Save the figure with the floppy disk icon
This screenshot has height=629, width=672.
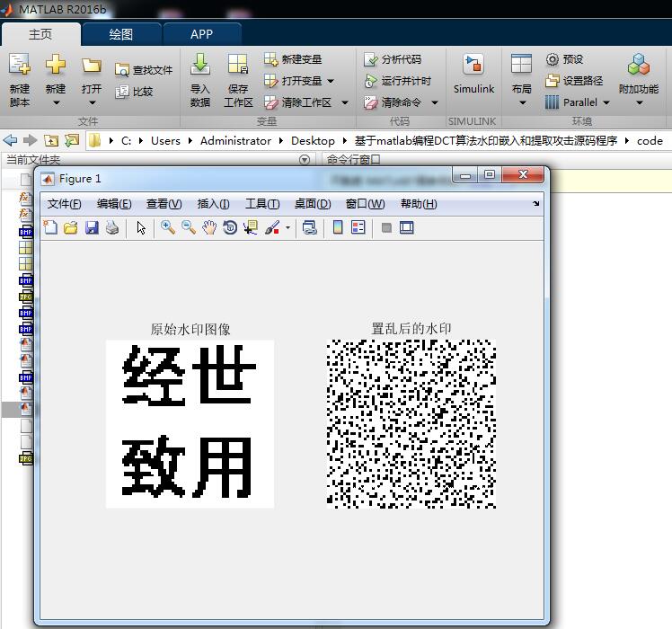pyautogui.click(x=92, y=227)
